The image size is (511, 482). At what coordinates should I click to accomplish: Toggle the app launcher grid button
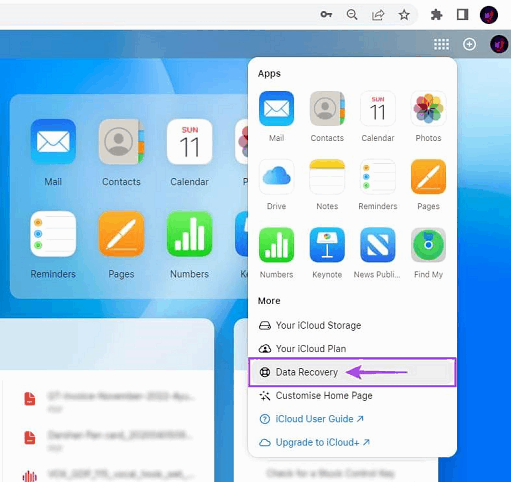(441, 44)
